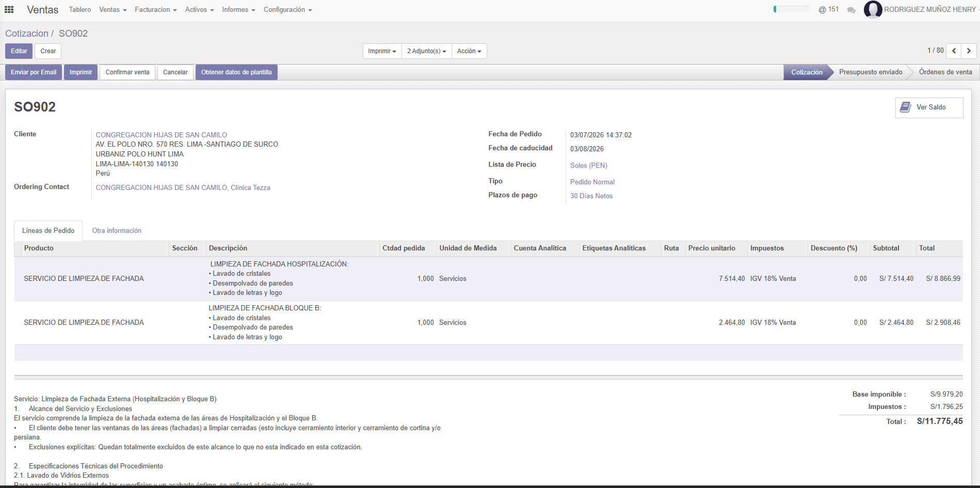Expand the Acción dropdown
Image resolution: width=980 pixels, height=488 pixels.
click(469, 51)
